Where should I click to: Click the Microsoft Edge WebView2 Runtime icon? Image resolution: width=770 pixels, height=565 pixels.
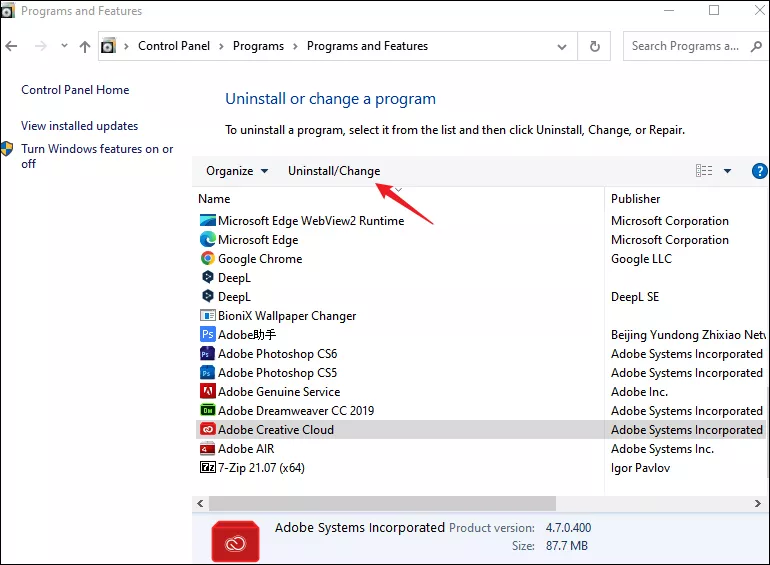click(x=208, y=220)
